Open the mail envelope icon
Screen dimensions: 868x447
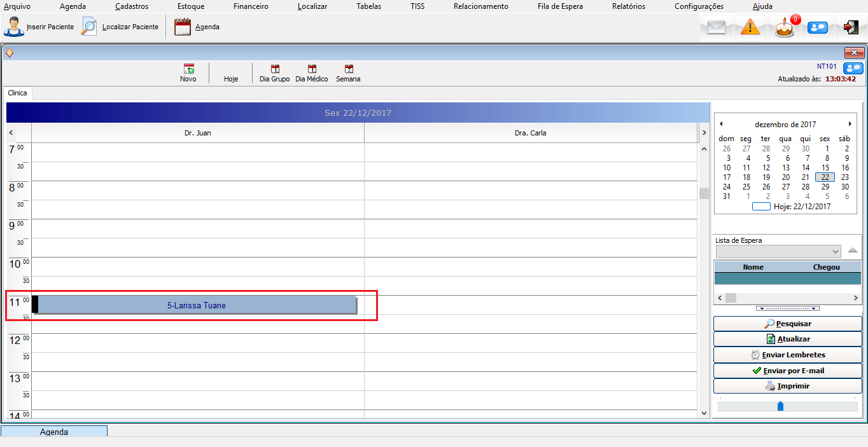[x=717, y=28]
